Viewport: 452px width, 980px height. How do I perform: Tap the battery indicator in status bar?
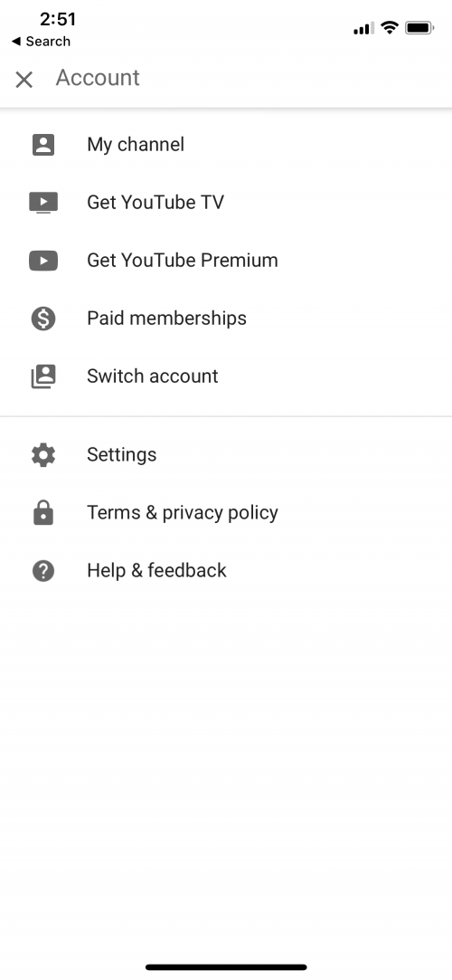point(419,28)
